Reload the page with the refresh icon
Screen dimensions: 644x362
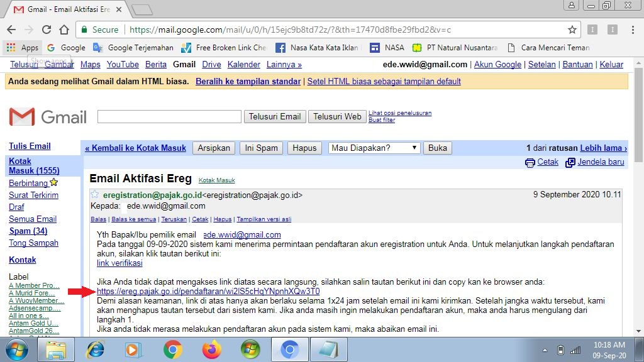[x=47, y=30]
